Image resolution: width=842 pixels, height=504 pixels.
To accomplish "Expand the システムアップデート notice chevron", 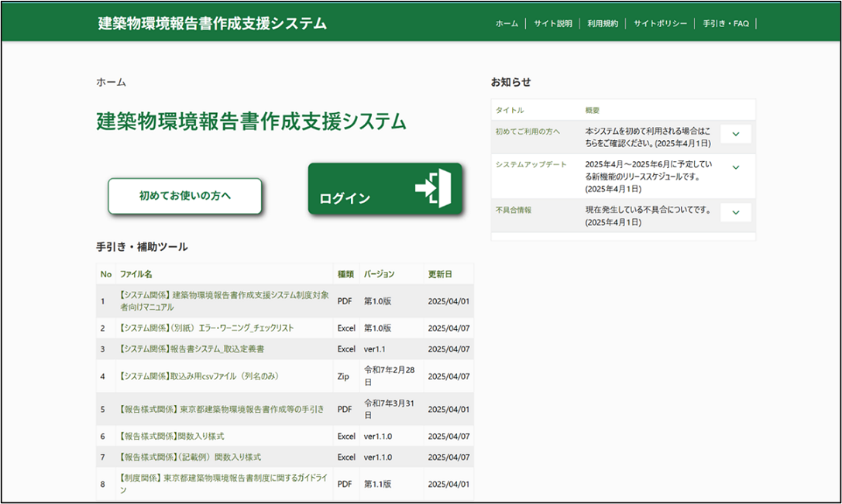I will click(x=735, y=167).
